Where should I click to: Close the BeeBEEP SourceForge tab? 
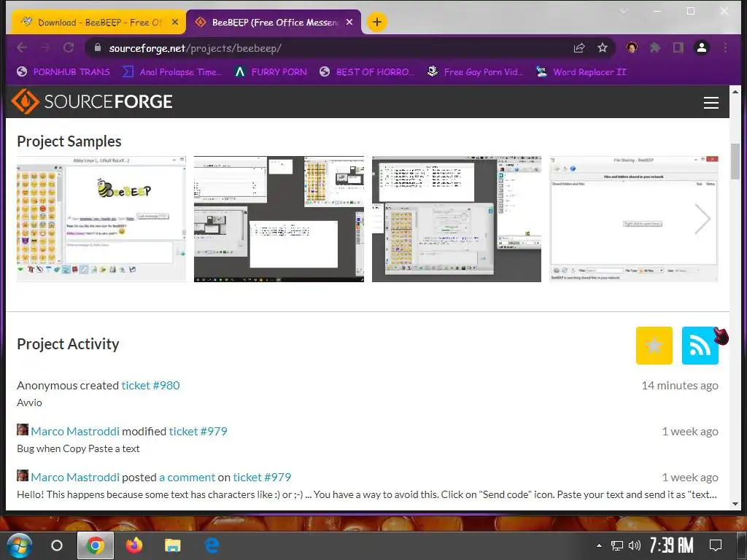[x=349, y=23]
